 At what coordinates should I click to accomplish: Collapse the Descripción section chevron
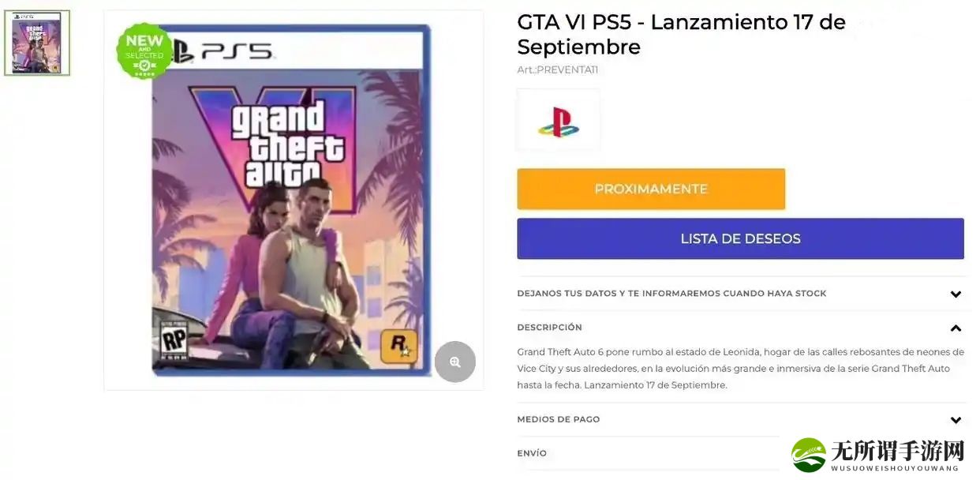coord(956,328)
